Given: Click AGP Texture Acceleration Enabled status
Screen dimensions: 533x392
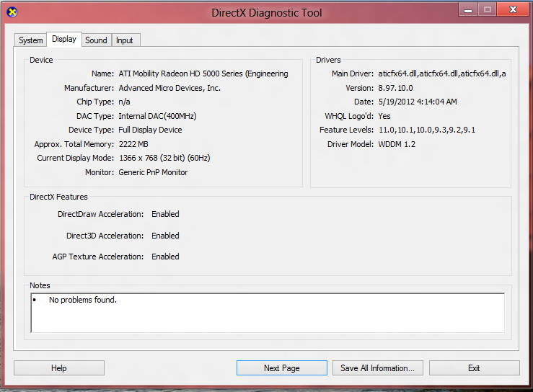Looking at the screenshot, I should [x=165, y=257].
